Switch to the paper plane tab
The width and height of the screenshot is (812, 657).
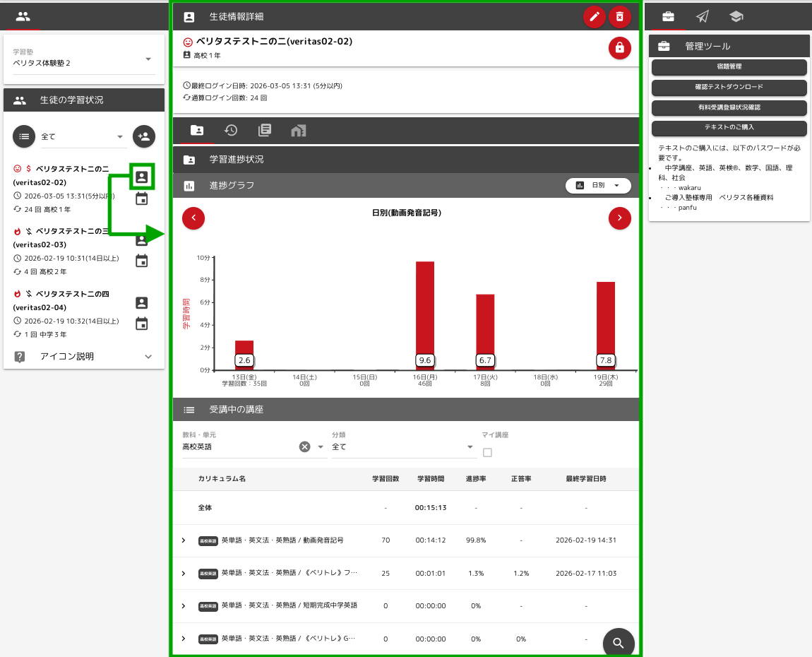coord(702,16)
